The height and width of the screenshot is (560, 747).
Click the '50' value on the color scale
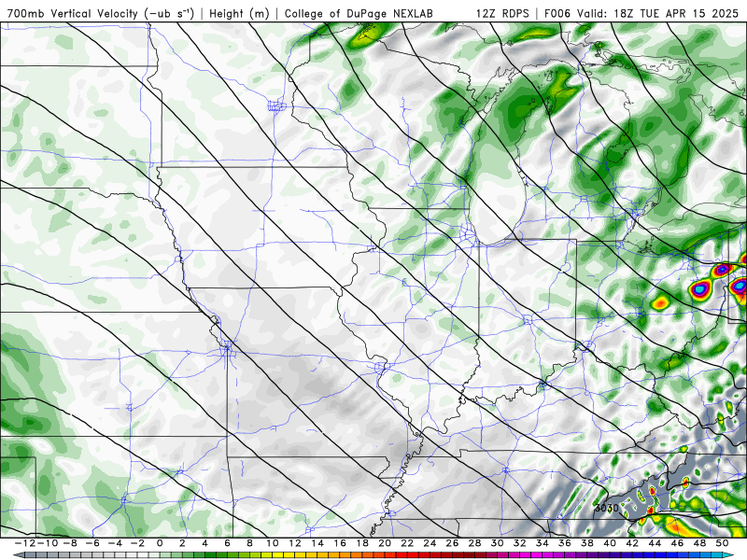pyautogui.click(x=722, y=543)
